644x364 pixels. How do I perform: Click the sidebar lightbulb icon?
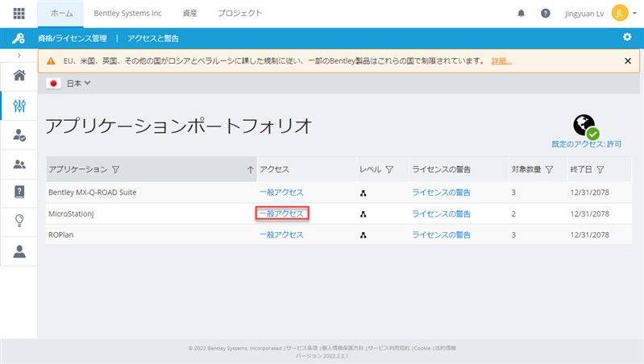tap(19, 221)
